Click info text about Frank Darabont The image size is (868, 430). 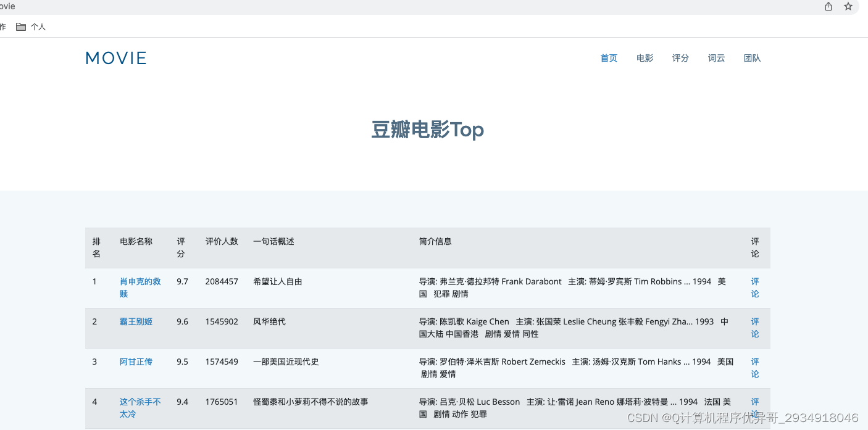point(573,287)
